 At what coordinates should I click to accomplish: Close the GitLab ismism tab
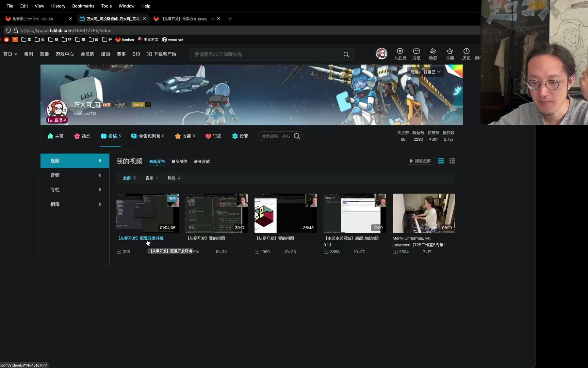pos(70,19)
